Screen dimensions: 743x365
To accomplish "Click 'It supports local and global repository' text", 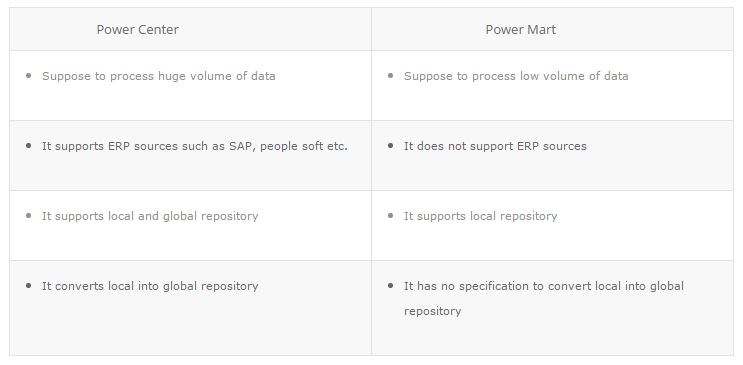I will click(x=150, y=216).
